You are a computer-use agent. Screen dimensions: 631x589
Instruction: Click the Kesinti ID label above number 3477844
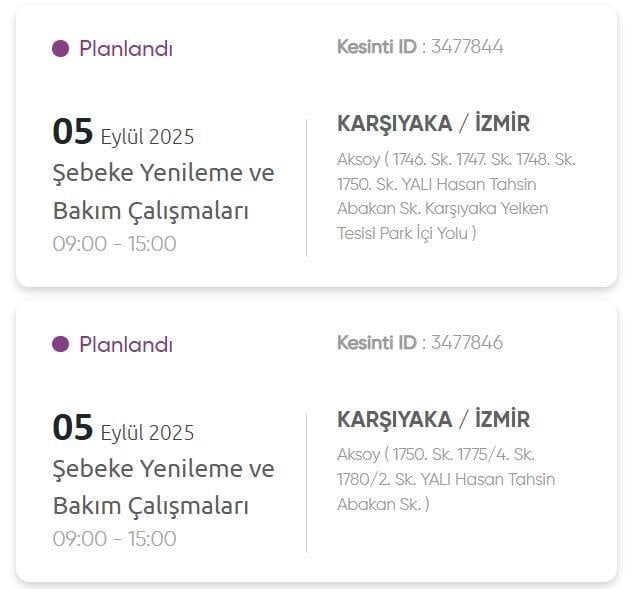pos(377,47)
